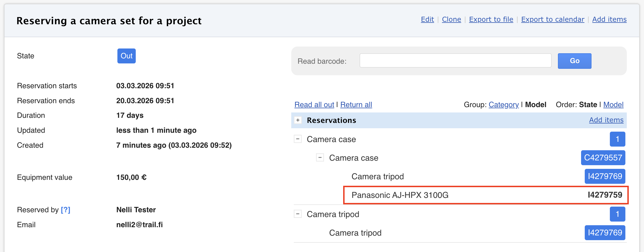Order items by Model

[613, 105]
